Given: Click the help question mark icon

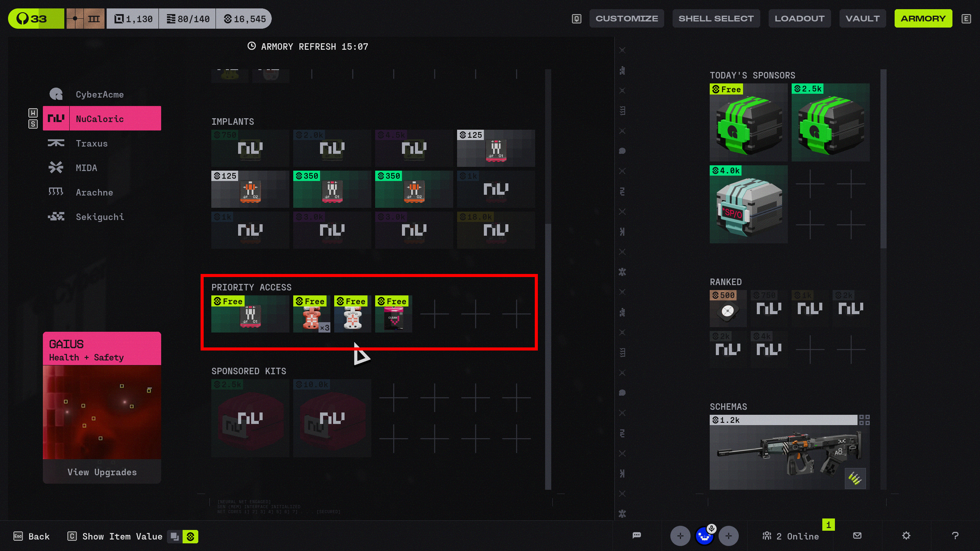Looking at the screenshot, I should point(955,536).
